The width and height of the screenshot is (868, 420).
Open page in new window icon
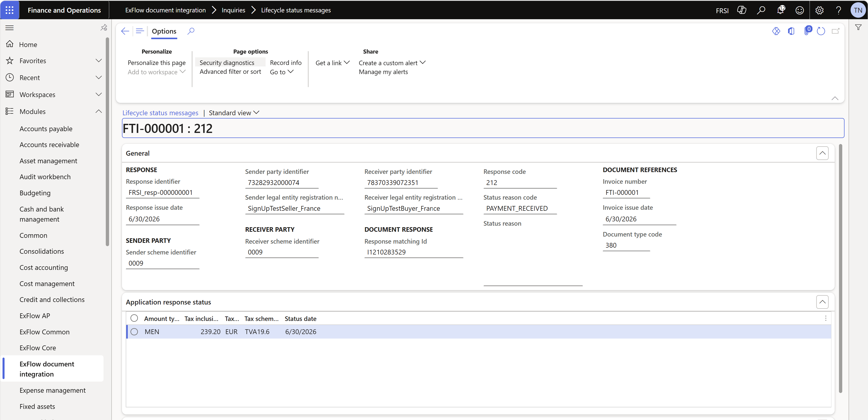click(x=836, y=31)
